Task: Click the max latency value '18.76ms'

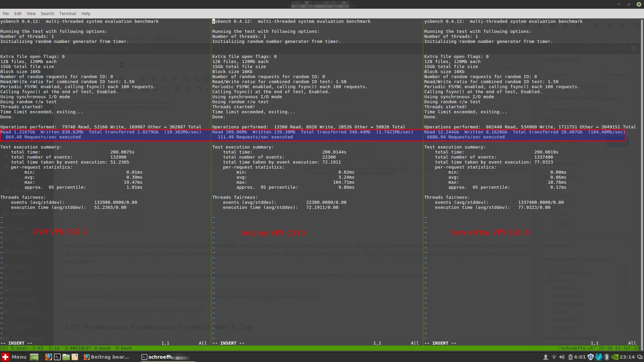Action: [557, 182]
